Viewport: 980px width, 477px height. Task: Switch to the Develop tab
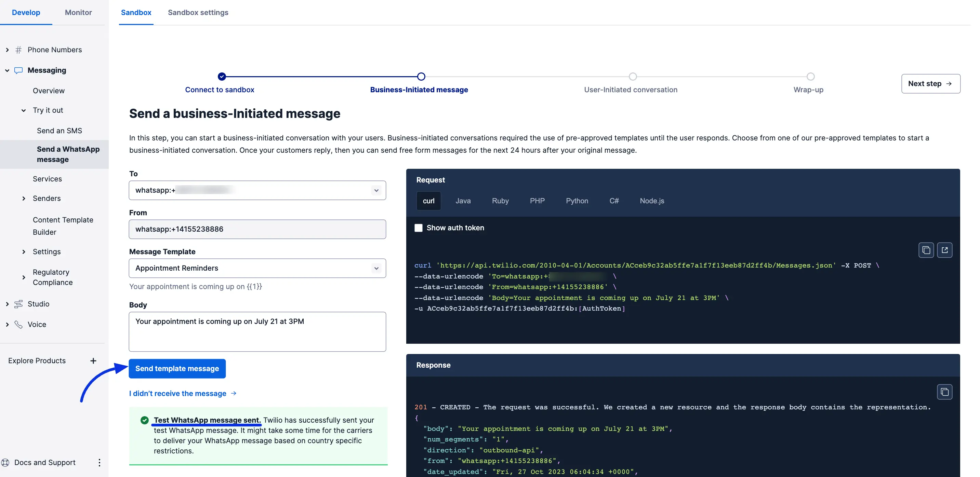[26, 13]
